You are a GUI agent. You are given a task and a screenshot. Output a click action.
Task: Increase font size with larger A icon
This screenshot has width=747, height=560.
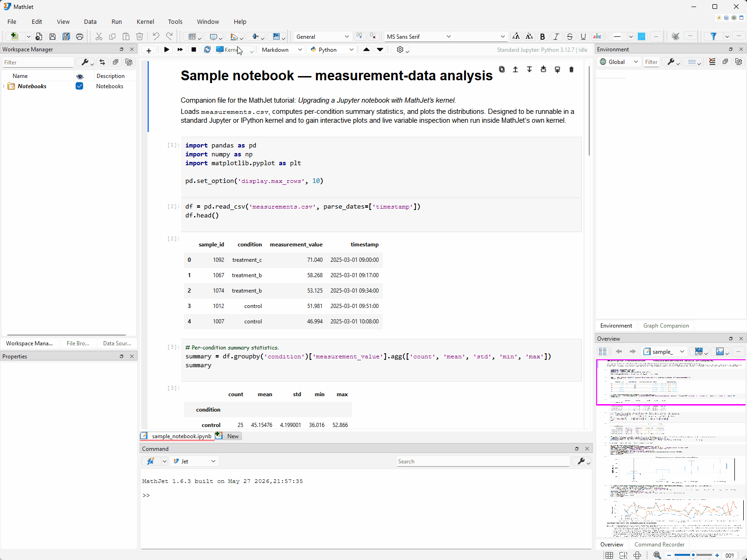[x=516, y=36]
